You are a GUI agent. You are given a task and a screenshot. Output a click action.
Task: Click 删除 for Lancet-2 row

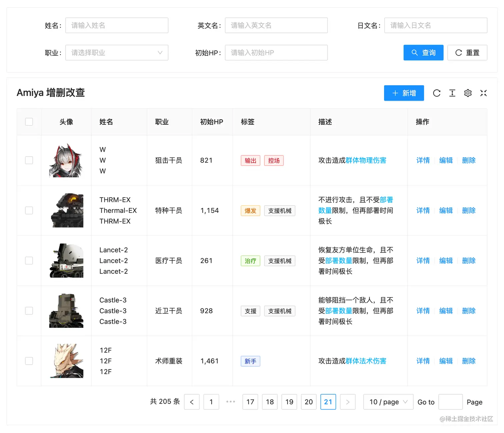pyautogui.click(x=469, y=261)
